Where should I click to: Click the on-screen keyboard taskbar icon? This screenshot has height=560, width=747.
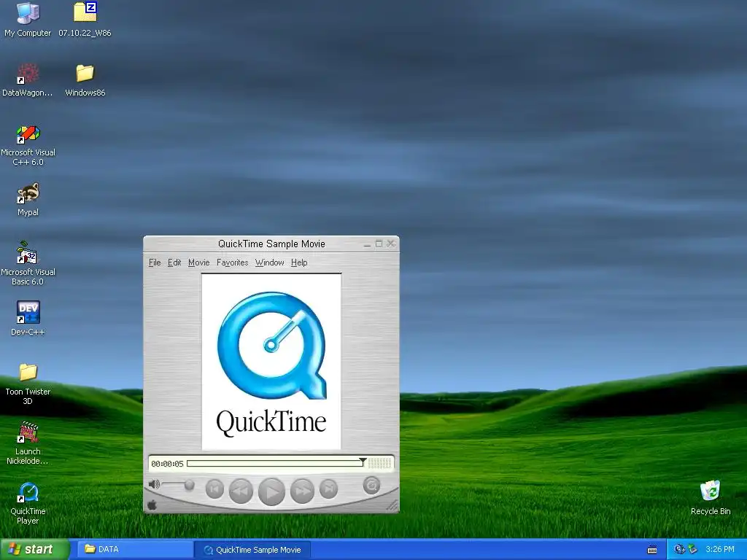pos(652,550)
